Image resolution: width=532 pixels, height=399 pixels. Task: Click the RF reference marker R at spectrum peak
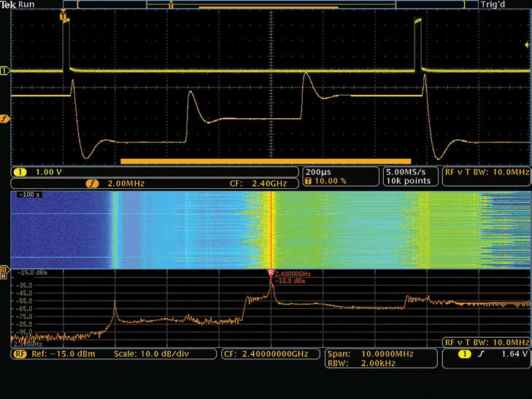point(271,273)
